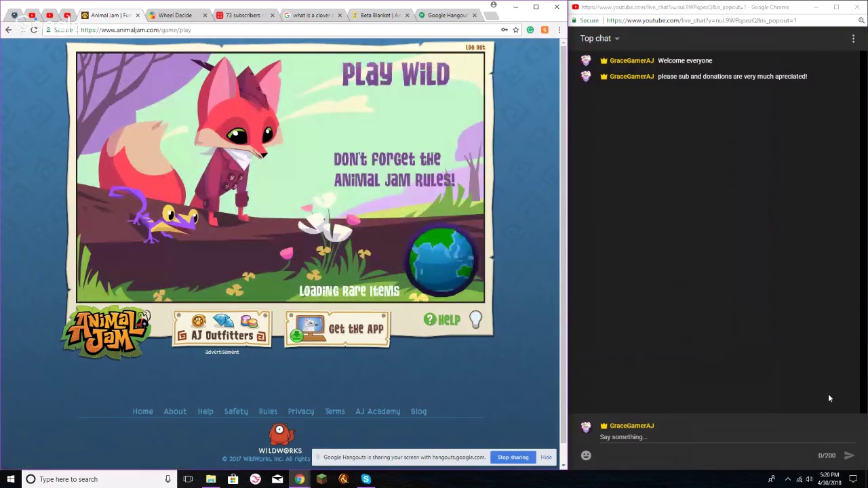Send the chat message arrow
Viewport: 868px width, 488px height.
[849, 455]
